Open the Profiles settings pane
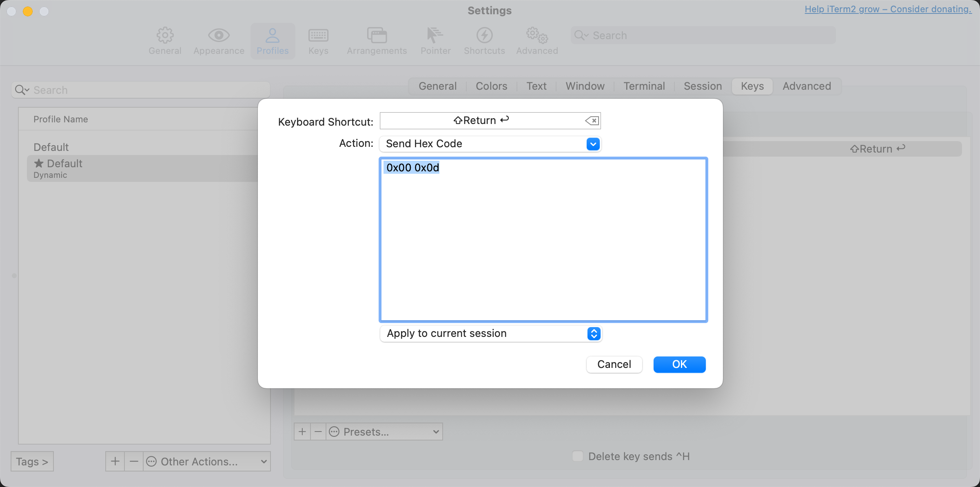Image resolution: width=980 pixels, height=487 pixels. pos(273,40)
